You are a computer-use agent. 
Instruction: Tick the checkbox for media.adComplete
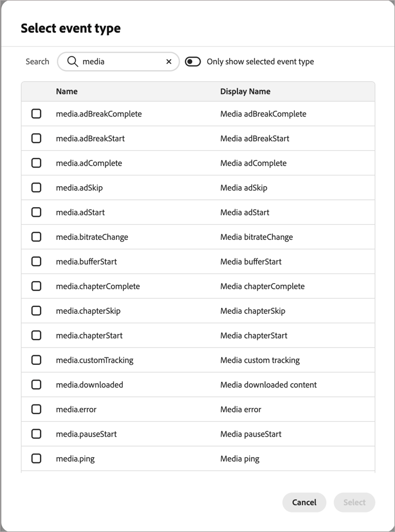[36, 163]
